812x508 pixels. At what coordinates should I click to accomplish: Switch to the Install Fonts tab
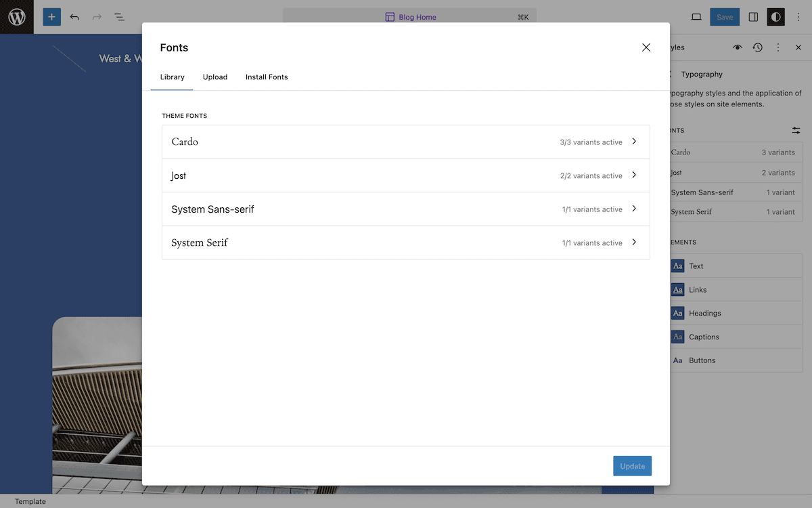[266, 77]
